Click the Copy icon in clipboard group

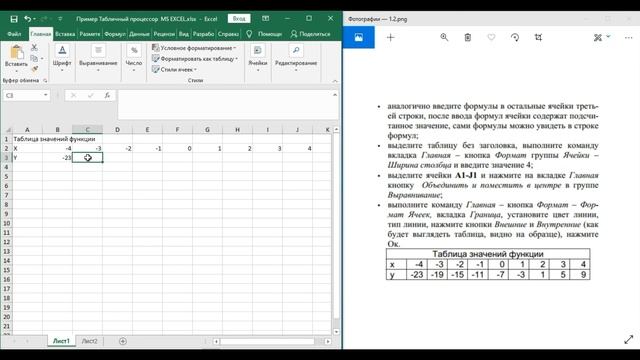click(34, 58)
